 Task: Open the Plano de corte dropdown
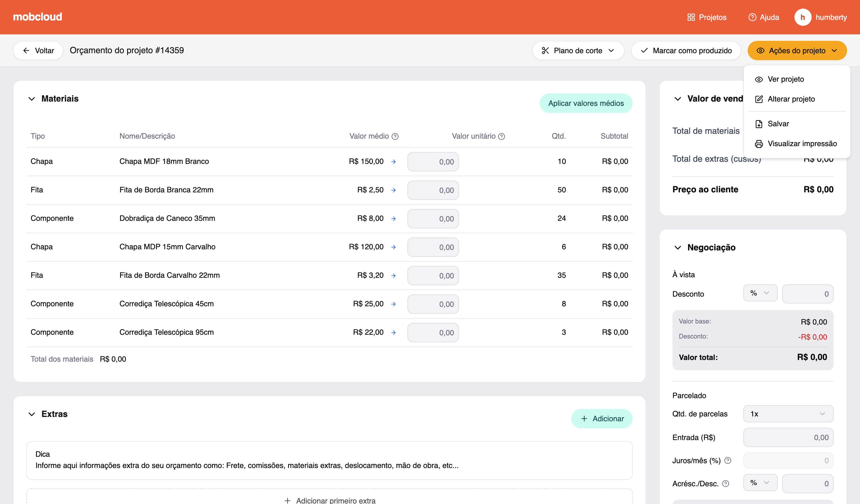(x=578, y=51)
